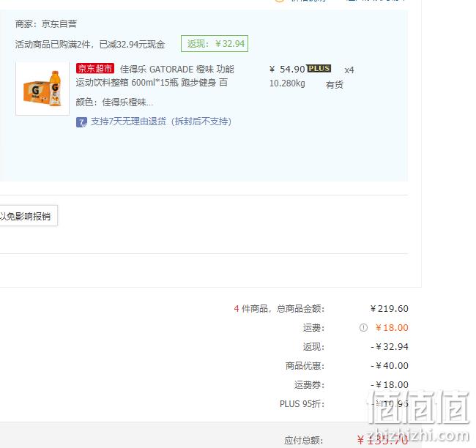Click the green 返现: ¥32.94 tag
The height and width of the screenshot is (448, 476).
click(x=215, y=44)
